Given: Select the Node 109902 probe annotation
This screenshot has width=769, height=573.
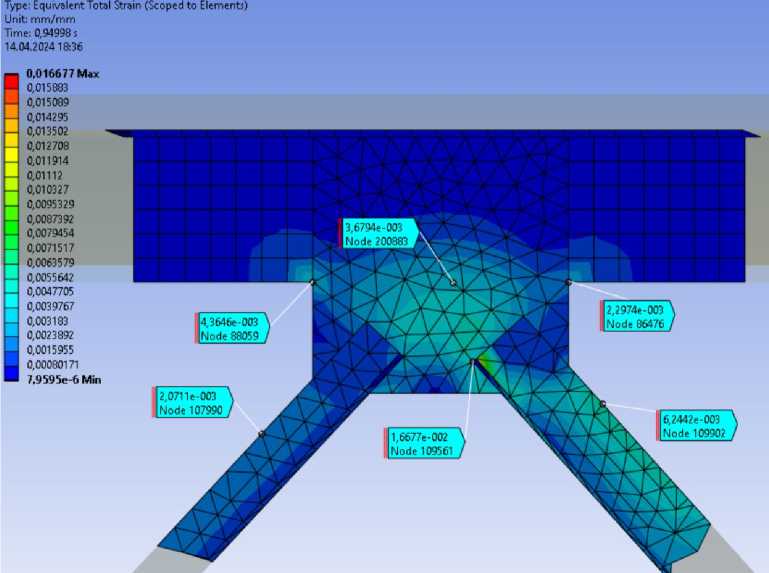Looking at the screenshot, I should click(x=697, y=426).
